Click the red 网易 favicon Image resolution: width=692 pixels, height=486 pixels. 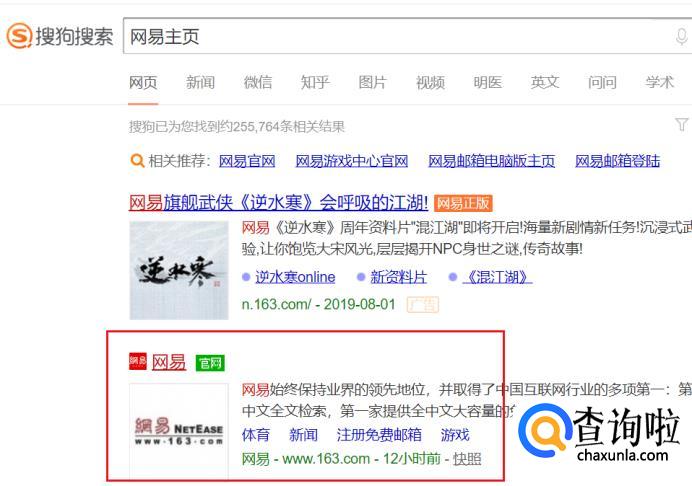tap(138, 362)
